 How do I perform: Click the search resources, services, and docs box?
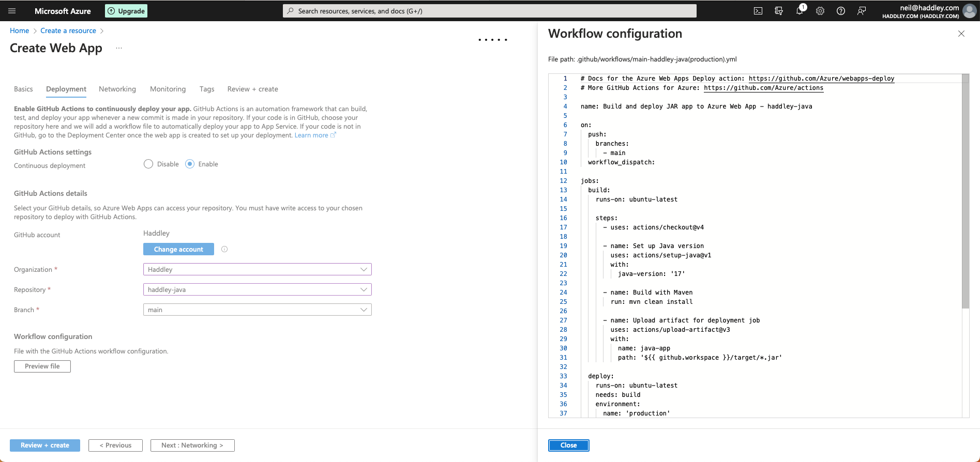489,11
